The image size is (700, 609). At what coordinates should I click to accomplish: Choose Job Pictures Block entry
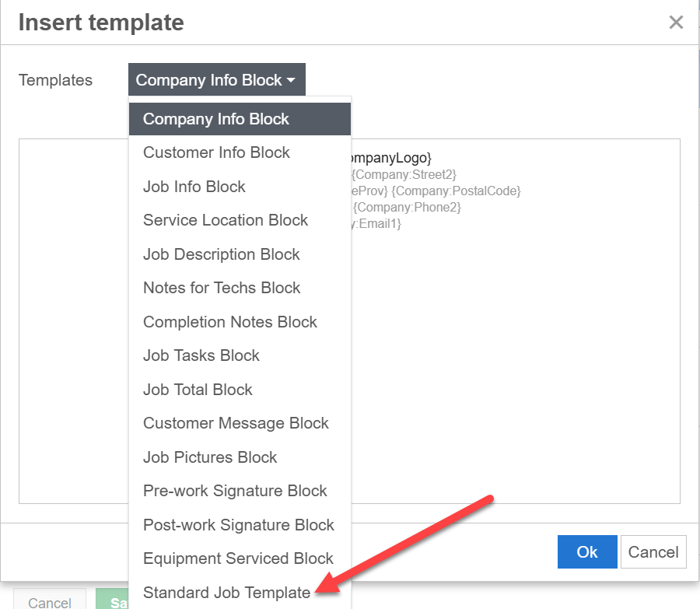(210, 457)
